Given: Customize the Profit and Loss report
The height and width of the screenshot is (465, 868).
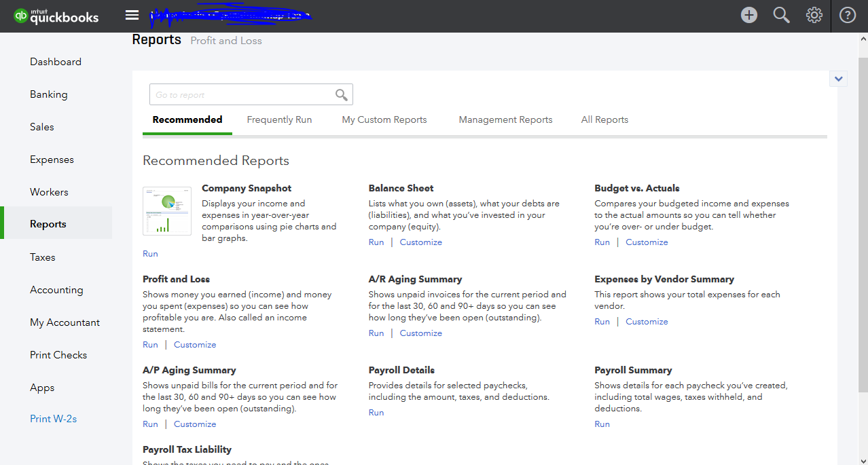Looking at the screenshot, I should coord(195,345).
